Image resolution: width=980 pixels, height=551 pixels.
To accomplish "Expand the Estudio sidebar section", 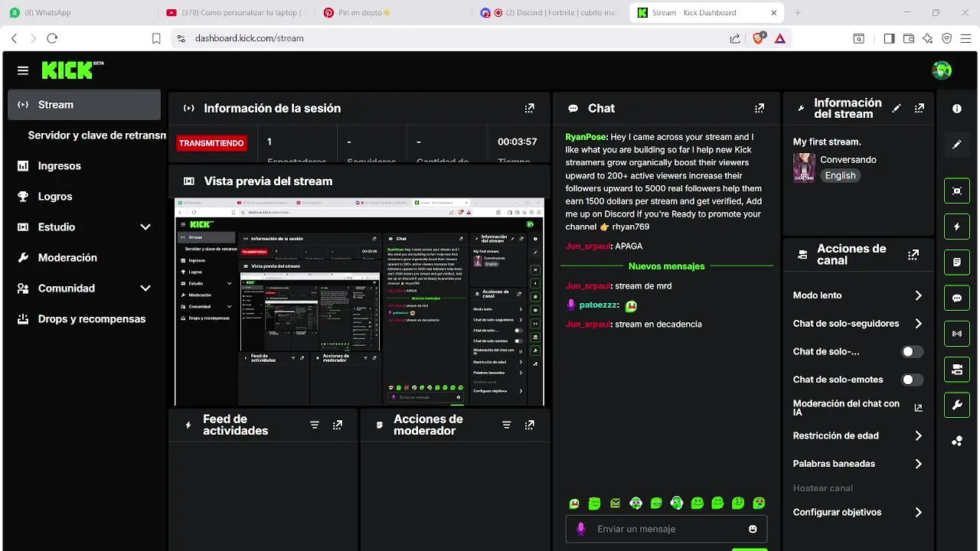I will [x=145, y=227].
